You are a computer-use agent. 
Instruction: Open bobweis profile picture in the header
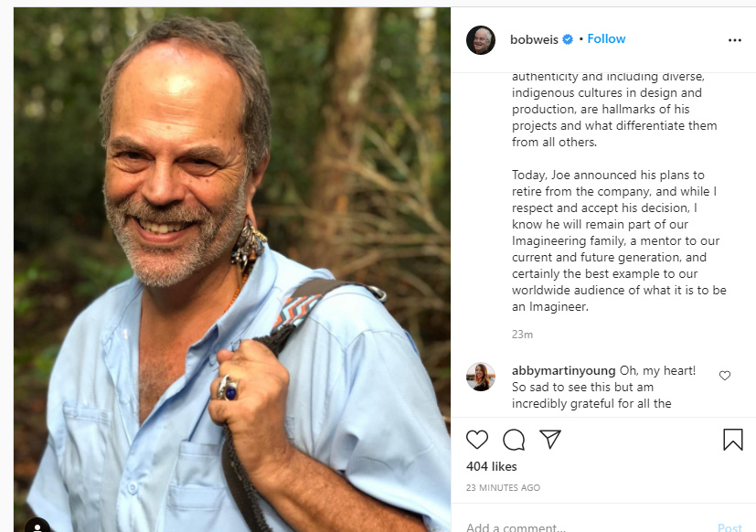[481, 40]
